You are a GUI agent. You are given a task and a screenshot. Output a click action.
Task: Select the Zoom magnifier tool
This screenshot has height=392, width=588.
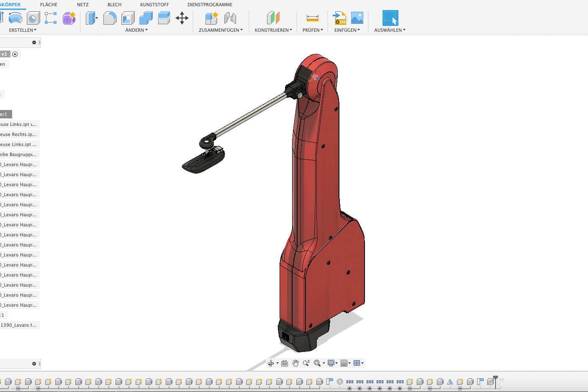coord(306,363)
